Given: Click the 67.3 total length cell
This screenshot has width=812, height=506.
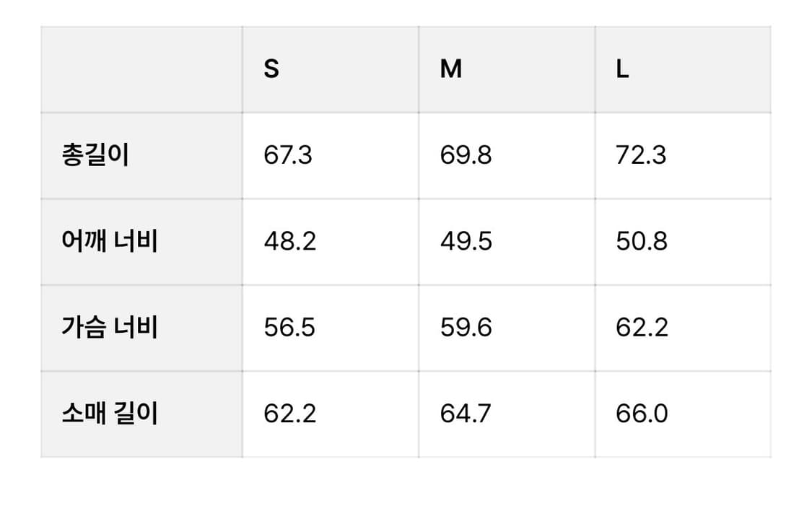Looking at the screenshot, I should [288, 155].
